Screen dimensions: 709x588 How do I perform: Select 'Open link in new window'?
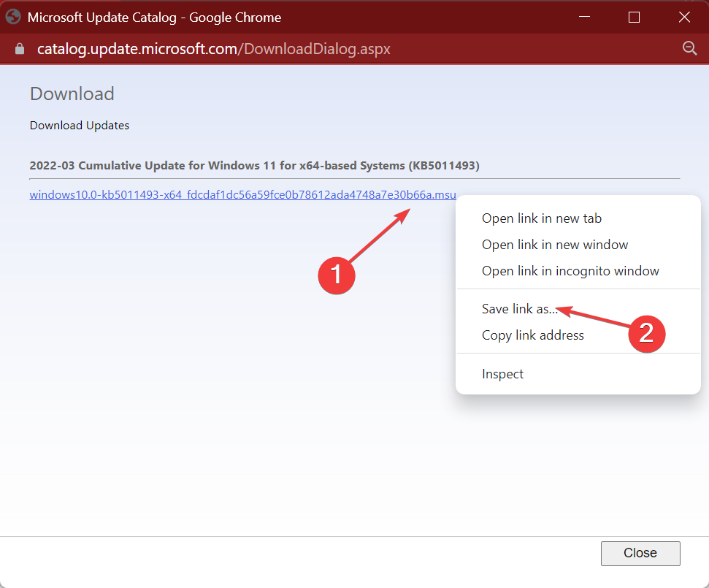pyautogui.click(x=555, y=244)
